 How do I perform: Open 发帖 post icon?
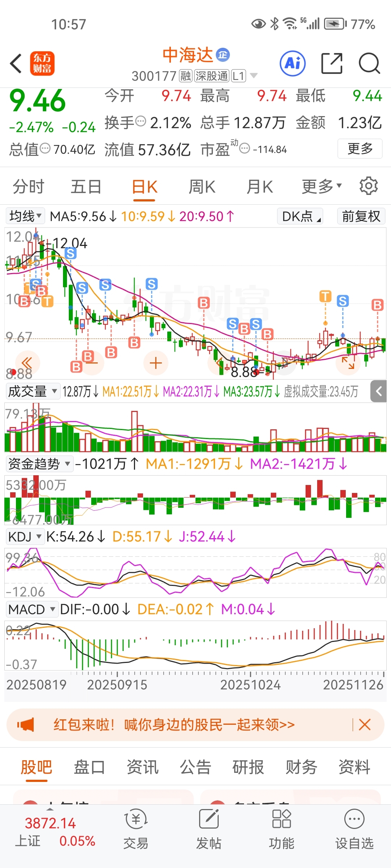pyautogui.click(x=209, y=829)
